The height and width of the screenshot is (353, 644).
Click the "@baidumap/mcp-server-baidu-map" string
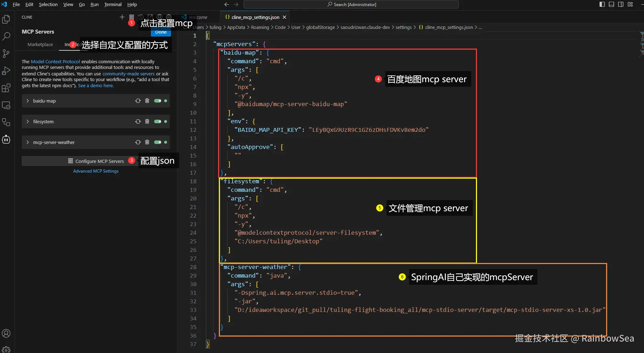coord(291,104)
